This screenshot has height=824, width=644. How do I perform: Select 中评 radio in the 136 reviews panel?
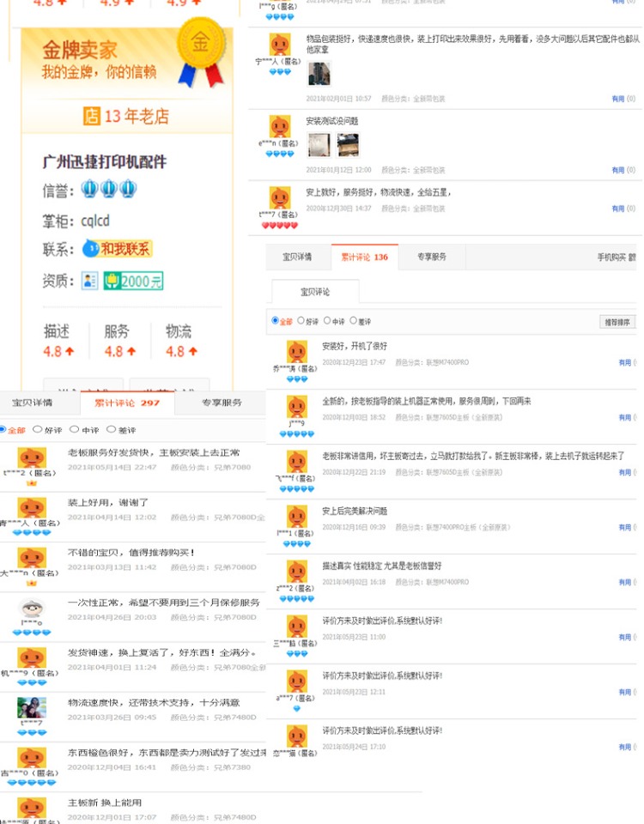tap(327, 320)
